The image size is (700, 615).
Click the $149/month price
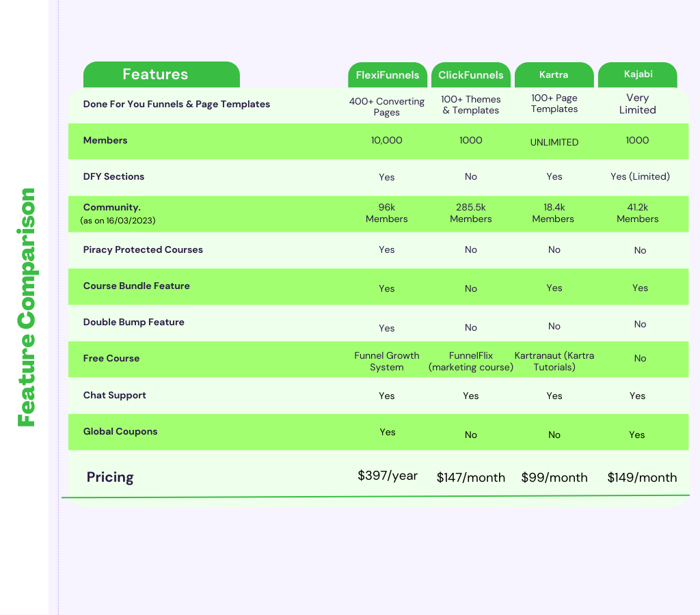642,478
